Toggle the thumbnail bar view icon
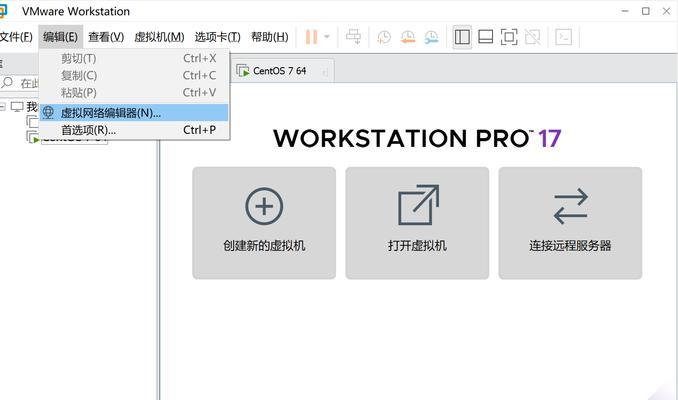This screenshot has height=400, width=678. click(x=486, y=37)
